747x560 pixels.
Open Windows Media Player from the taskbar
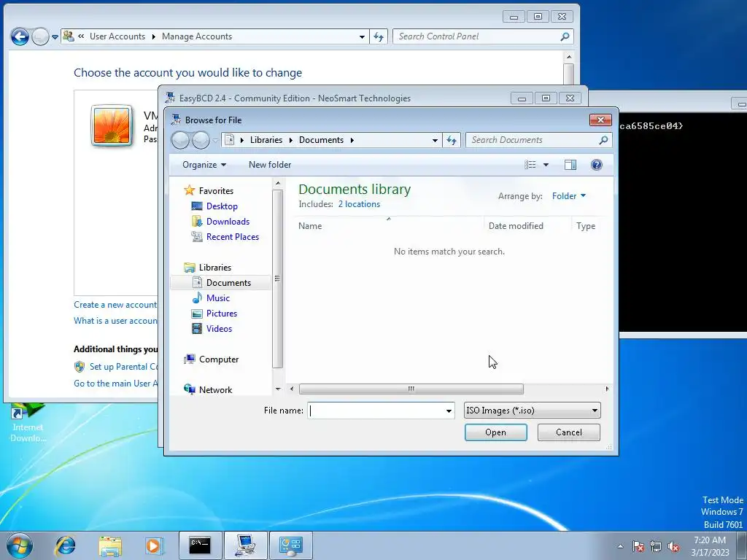[x=154, y=545]
